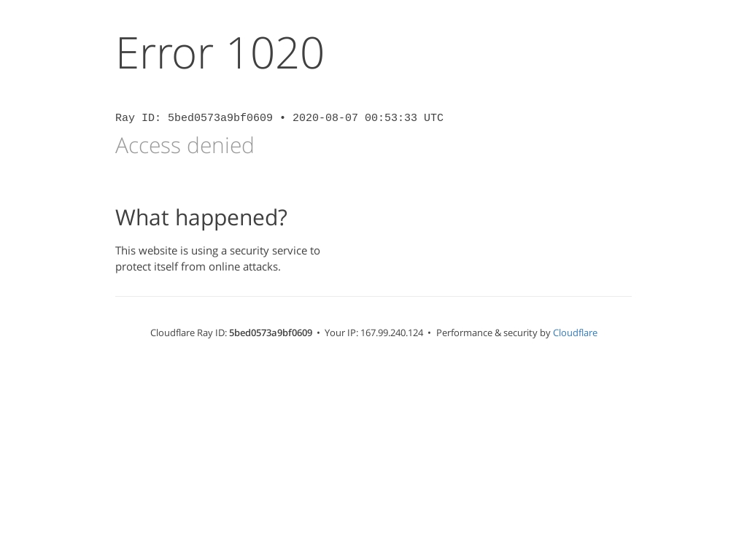Click the 'Performance & security by' footer text
Viewport: 747px width, 560px height.
tap(493, 332)
